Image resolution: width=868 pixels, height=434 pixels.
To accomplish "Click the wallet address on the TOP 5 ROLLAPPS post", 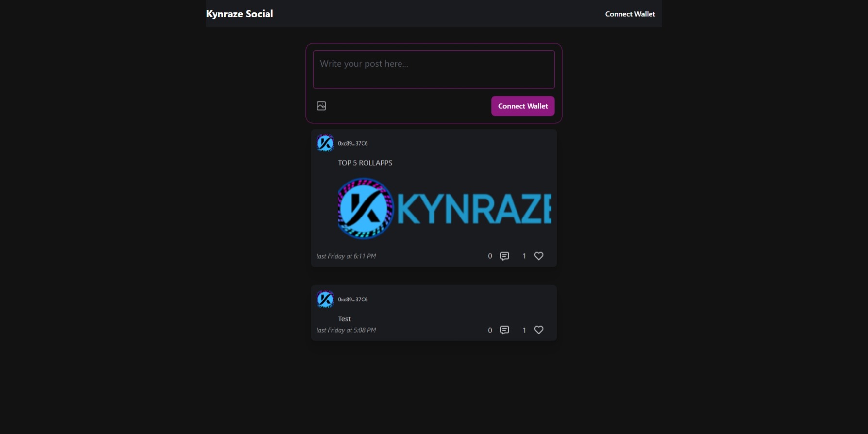I will click(353, 143).
